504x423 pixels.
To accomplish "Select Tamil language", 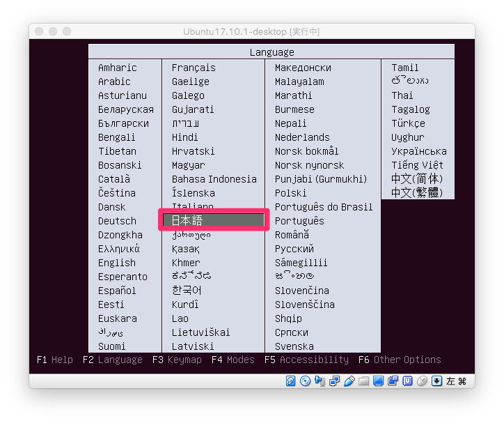I will coord(405,68).
